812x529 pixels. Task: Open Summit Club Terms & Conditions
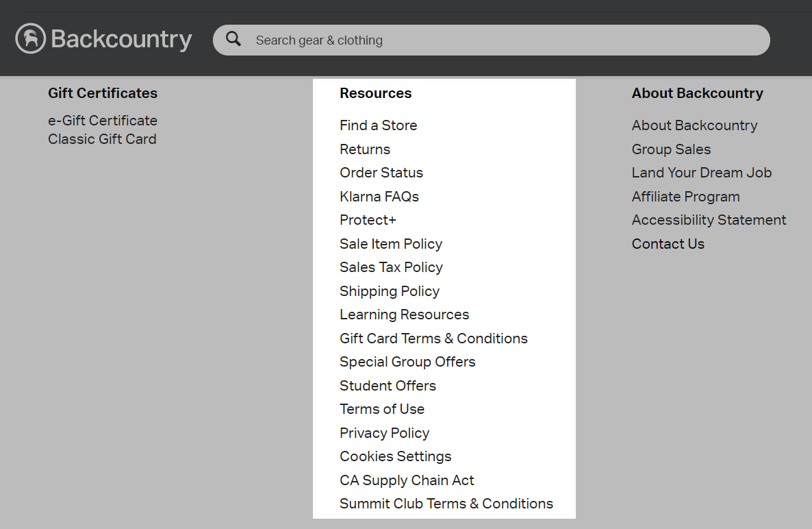click(446, 504)
